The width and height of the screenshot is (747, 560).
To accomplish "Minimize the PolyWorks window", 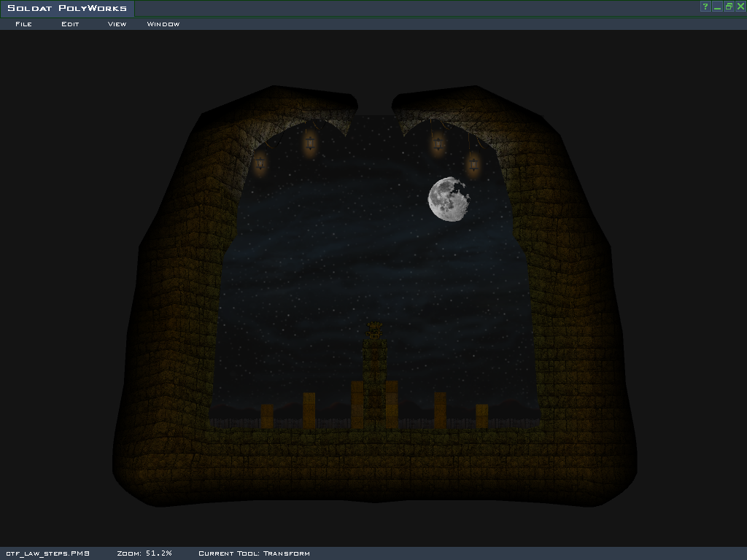I will coord(717,7).
